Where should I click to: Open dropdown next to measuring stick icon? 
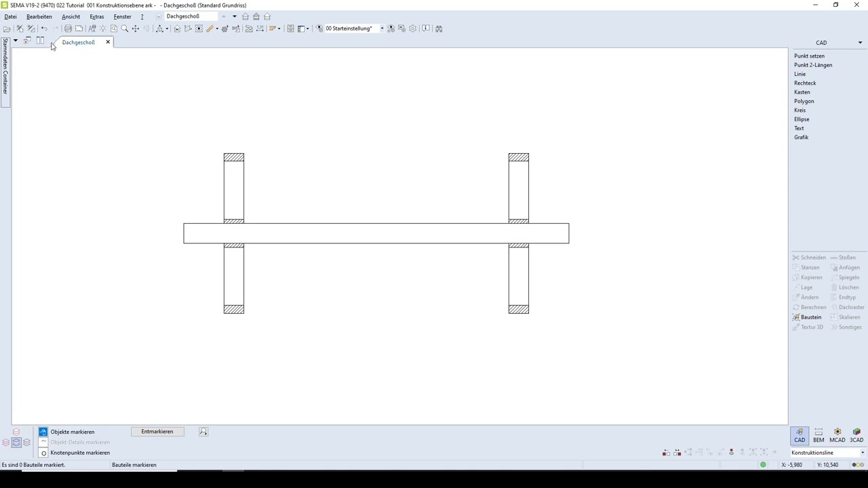click(217, 28)
